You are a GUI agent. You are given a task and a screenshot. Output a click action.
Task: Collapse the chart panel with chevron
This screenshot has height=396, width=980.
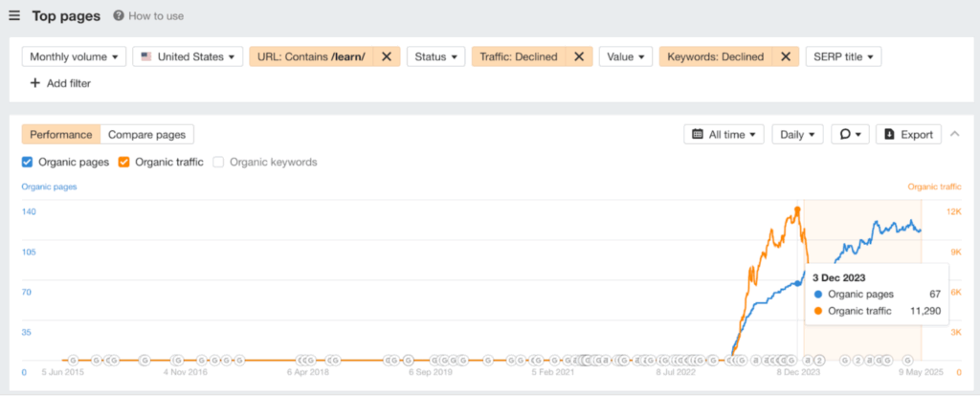954,134
